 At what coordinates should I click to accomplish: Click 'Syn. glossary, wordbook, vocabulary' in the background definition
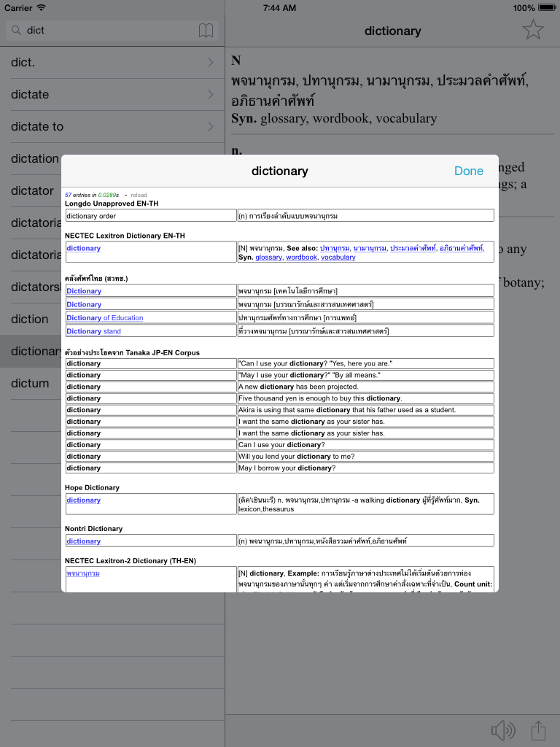(x=334, y=119)
